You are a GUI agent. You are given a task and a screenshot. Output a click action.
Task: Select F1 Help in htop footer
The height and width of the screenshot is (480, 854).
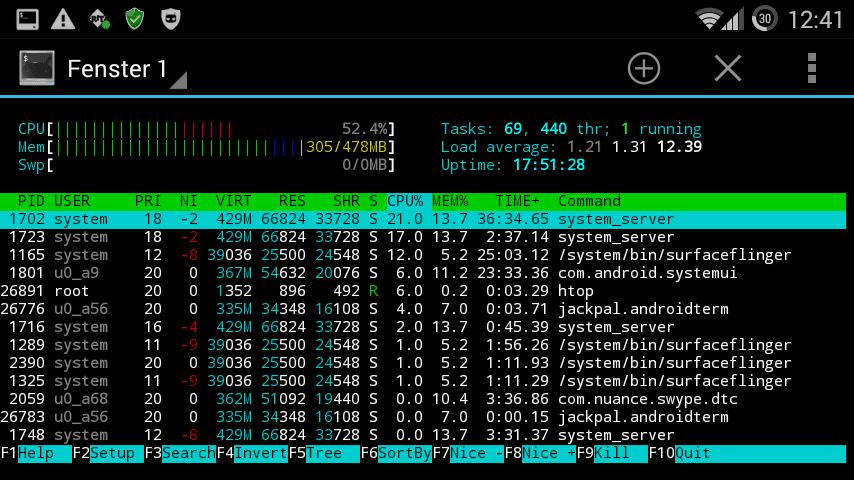pos(36,453)
